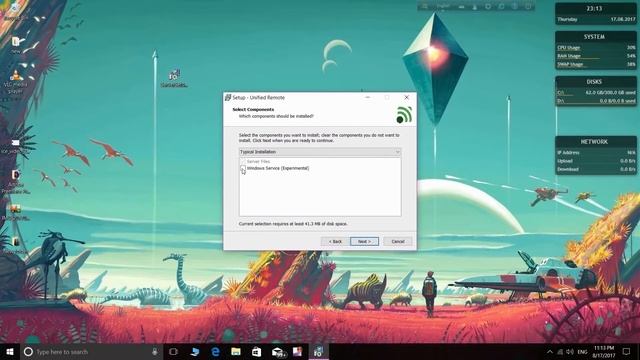Select the 'new' file on the desktop
The image size is (640, 360).
(16, 45)
